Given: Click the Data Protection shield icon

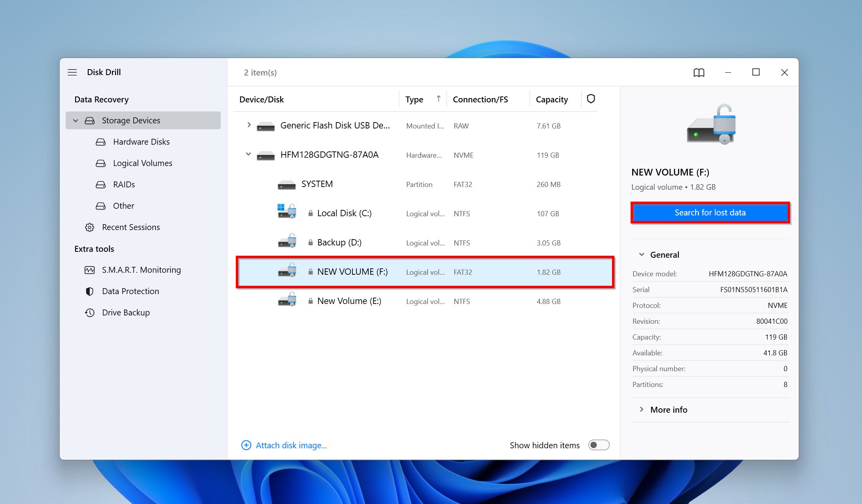Looking at the screenshot, I should pyautogui.click(x=90, y=291).
